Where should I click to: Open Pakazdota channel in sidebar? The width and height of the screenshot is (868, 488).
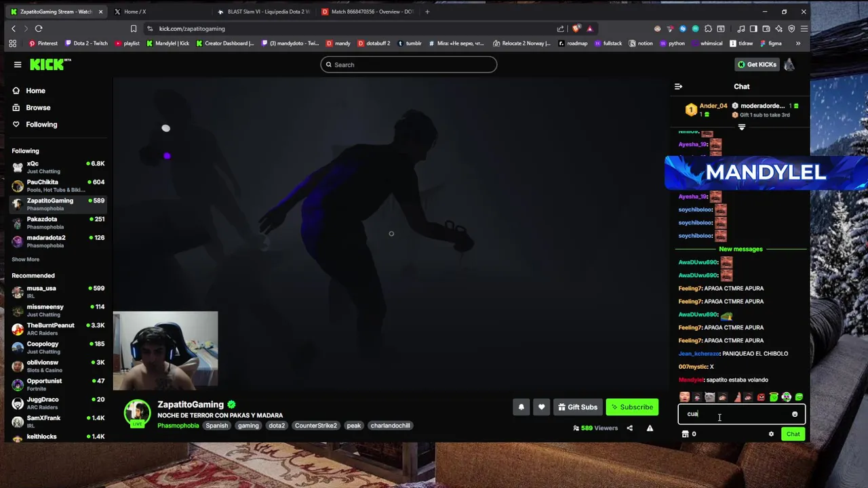tap(58, 223)
